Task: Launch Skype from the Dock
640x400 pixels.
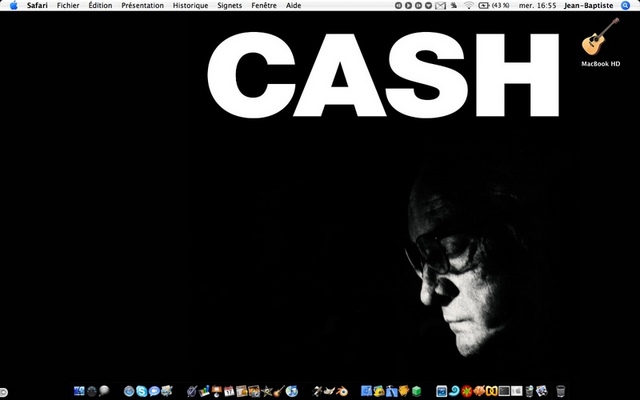Action: (x=142, y=391)
